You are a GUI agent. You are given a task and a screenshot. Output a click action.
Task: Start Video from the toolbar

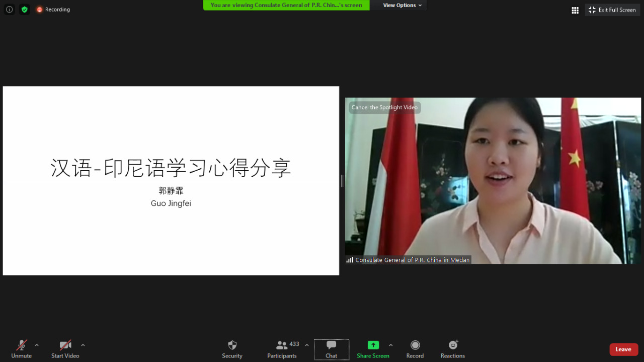click(65, 349)
